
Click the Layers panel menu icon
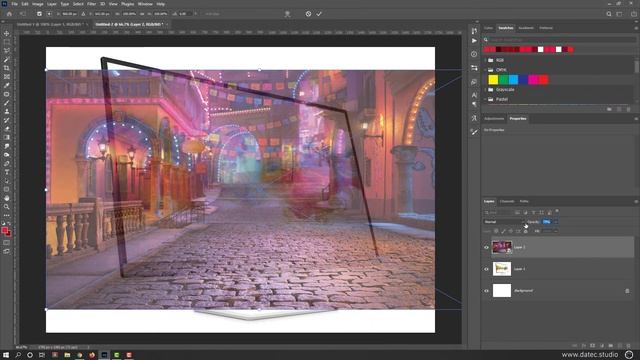(x=636, y=202)
